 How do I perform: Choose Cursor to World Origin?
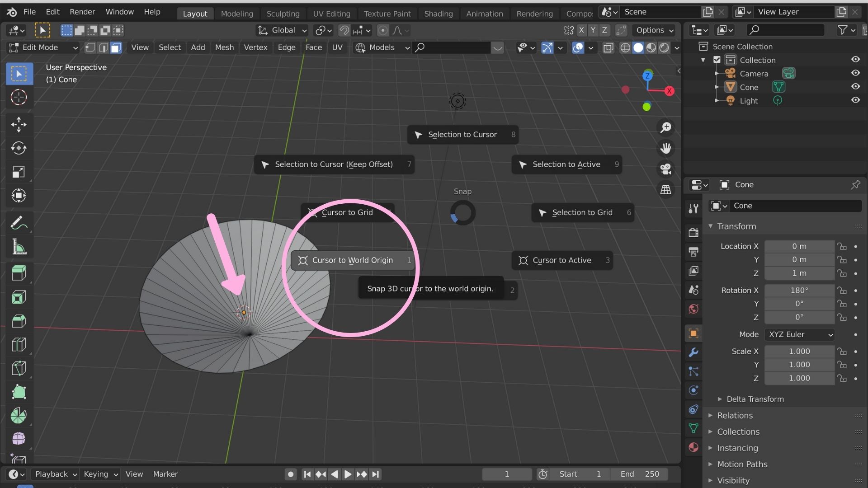pyautogui.click(x=353, y=260)
